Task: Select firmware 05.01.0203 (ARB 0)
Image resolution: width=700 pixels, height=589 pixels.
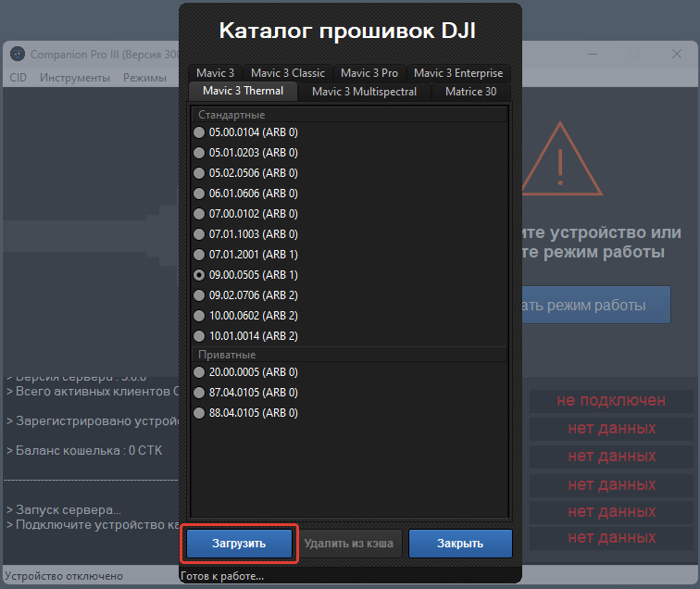Action: coord(199,153)
